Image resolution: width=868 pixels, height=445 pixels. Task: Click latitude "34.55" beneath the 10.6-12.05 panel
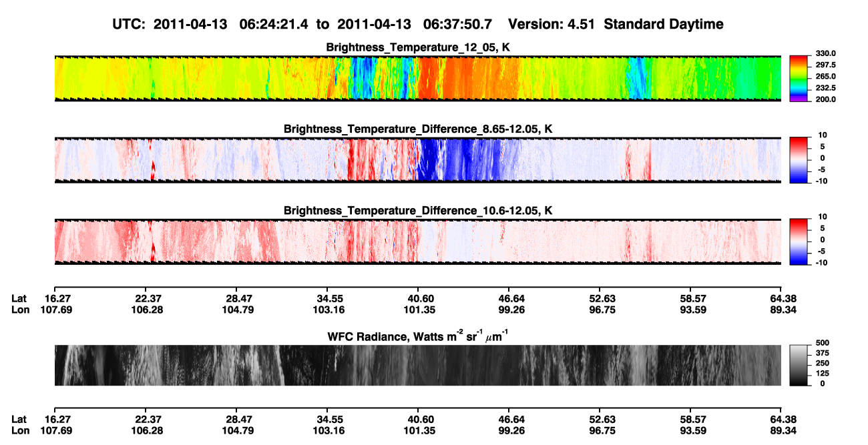point(327,298)
